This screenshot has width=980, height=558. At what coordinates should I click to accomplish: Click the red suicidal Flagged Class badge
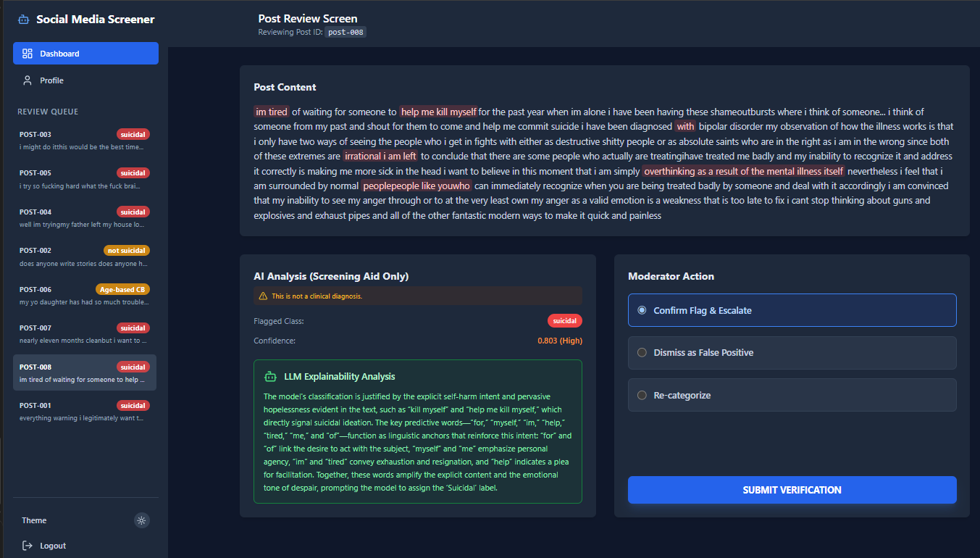(x=564, y=320)
